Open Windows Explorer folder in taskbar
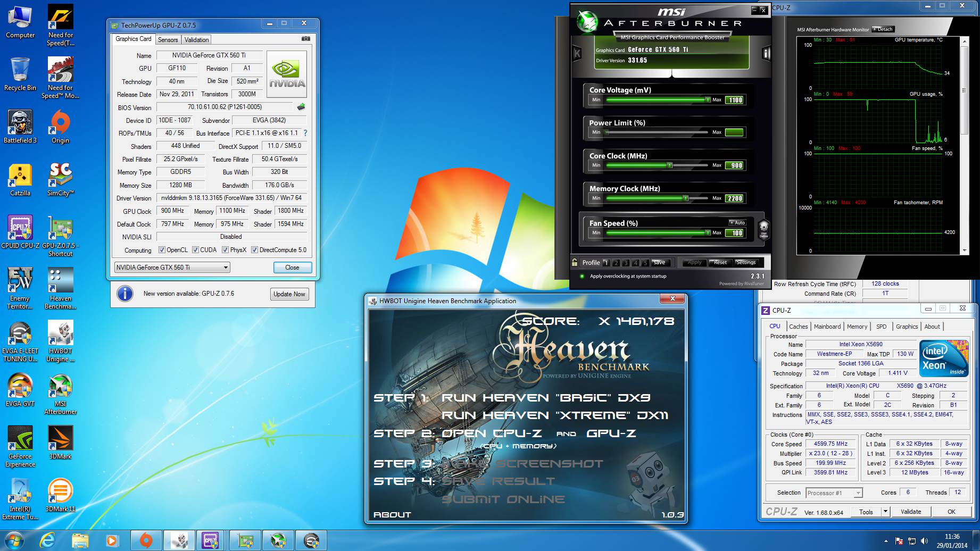The width and height of the screenshot is (980, 551). point(80,541)
